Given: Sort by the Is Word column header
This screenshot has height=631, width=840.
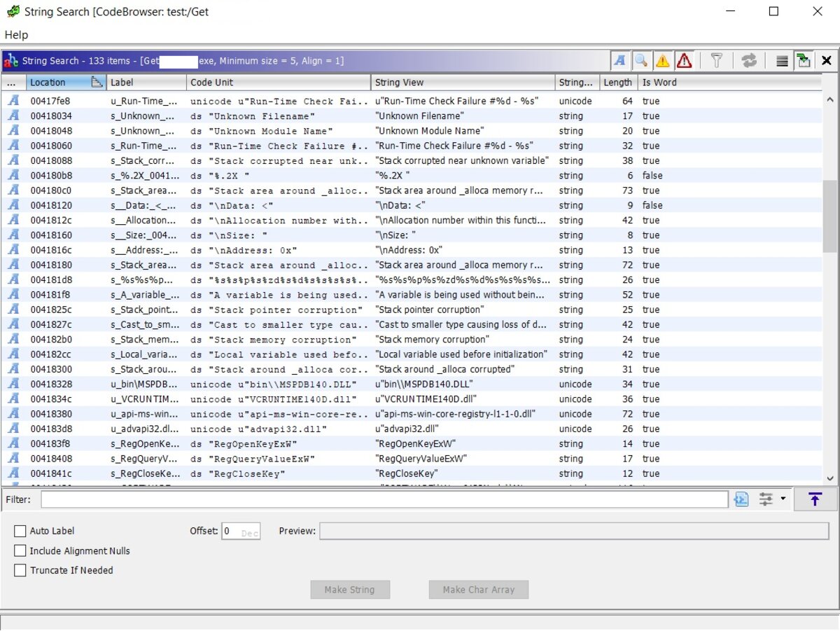Looking at the screenshot, I should (729, 83).
